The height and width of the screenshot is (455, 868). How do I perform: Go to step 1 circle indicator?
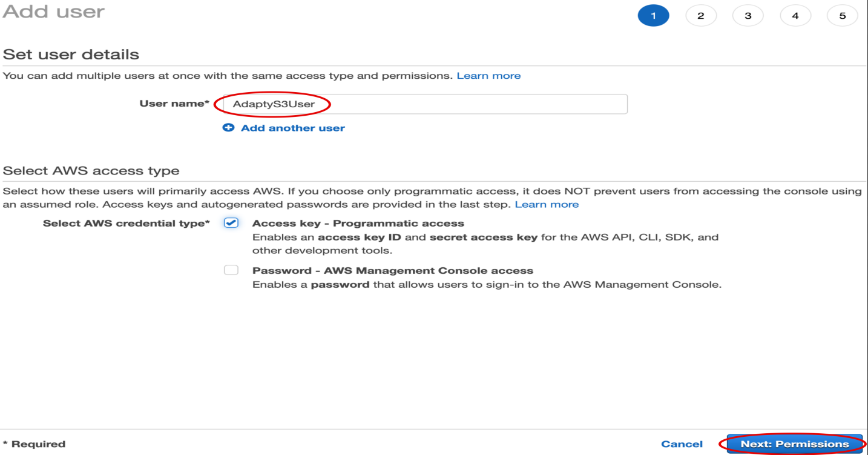tap(653, 16)
